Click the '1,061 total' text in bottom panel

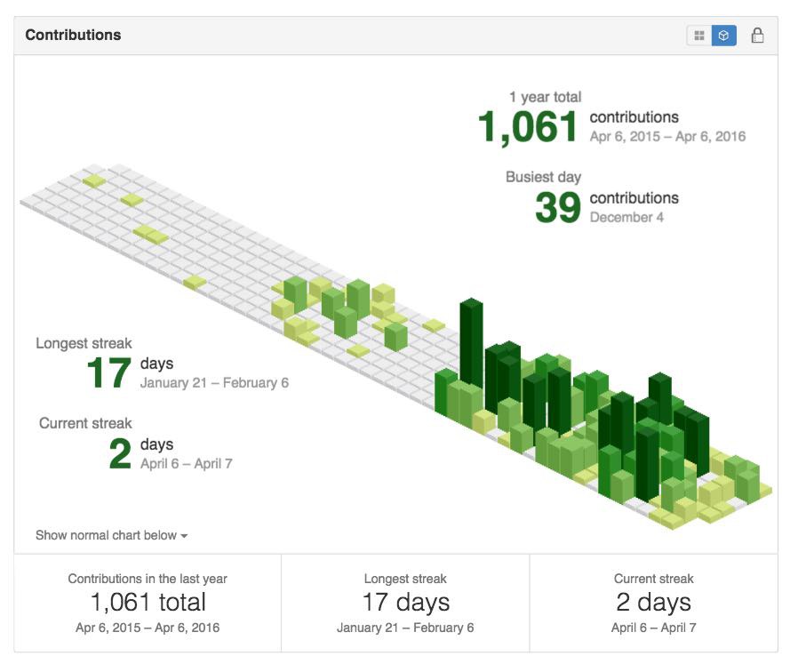tap(148, 602)
